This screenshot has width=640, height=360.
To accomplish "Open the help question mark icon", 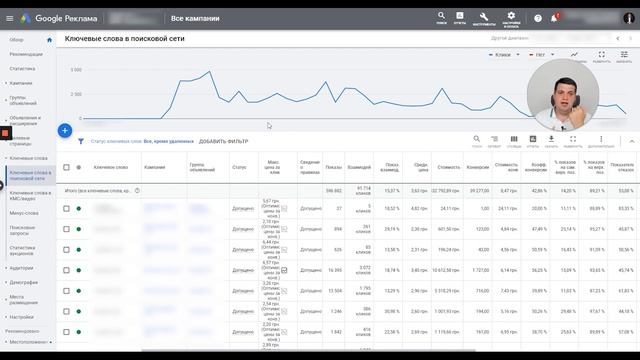I will point(538,18).
